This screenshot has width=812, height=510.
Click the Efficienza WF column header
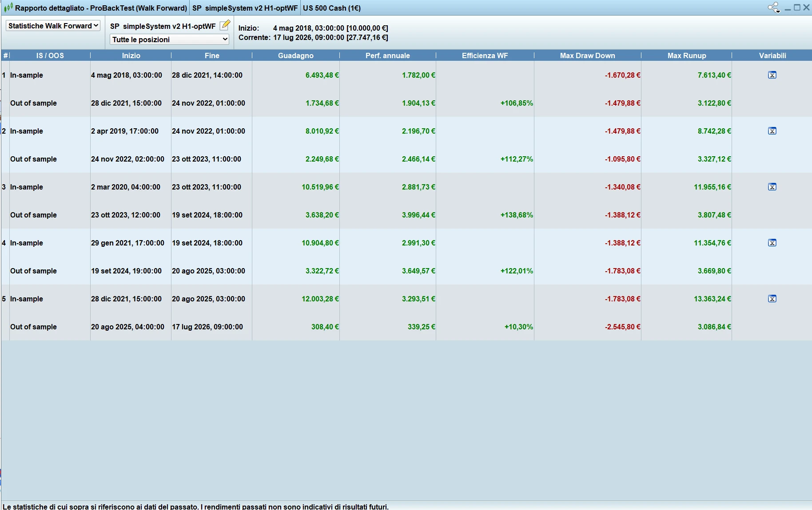485,55
